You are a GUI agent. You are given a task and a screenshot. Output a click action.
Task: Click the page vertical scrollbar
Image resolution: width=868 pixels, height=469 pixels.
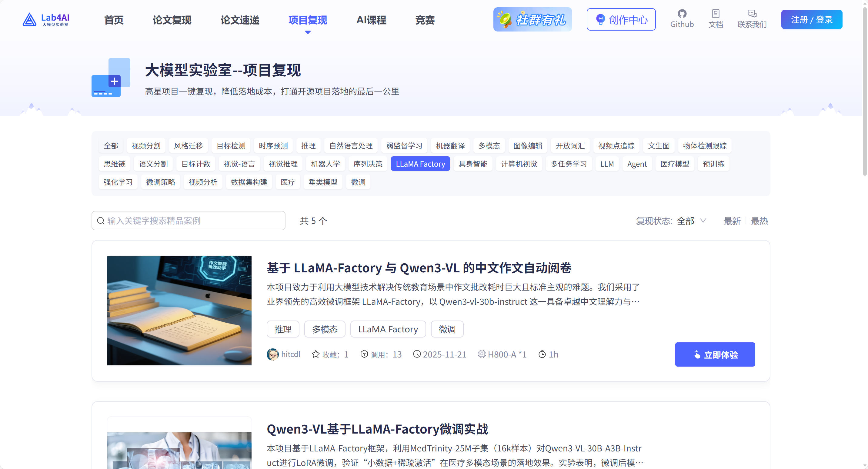(x=864, y=91)
